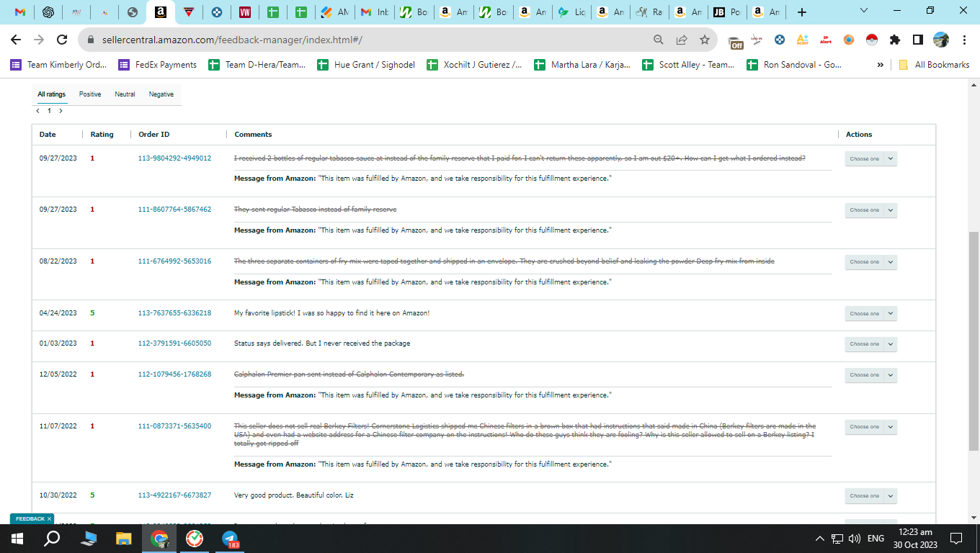Open order link 112-3791591-6605050
980x553 pixels.
coord(174,343)
